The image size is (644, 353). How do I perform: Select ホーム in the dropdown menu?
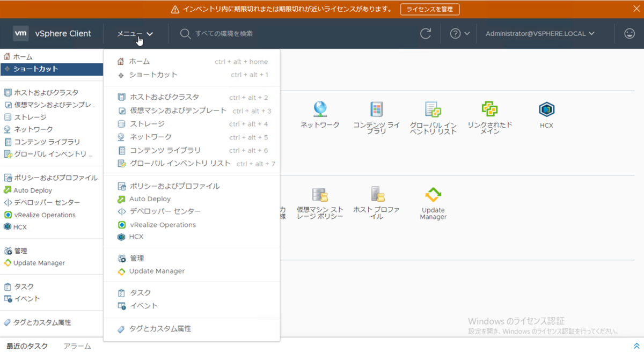coord(192,62)
